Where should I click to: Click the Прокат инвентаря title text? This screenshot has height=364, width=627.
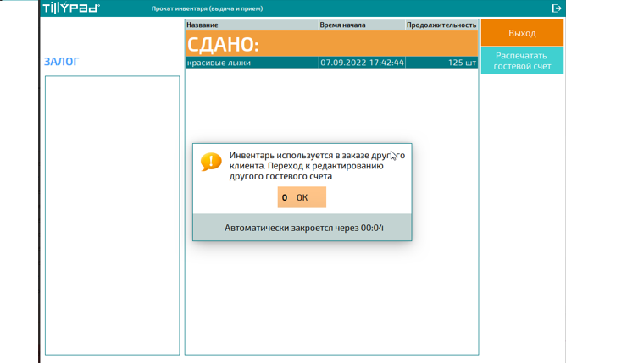point(207,8)
